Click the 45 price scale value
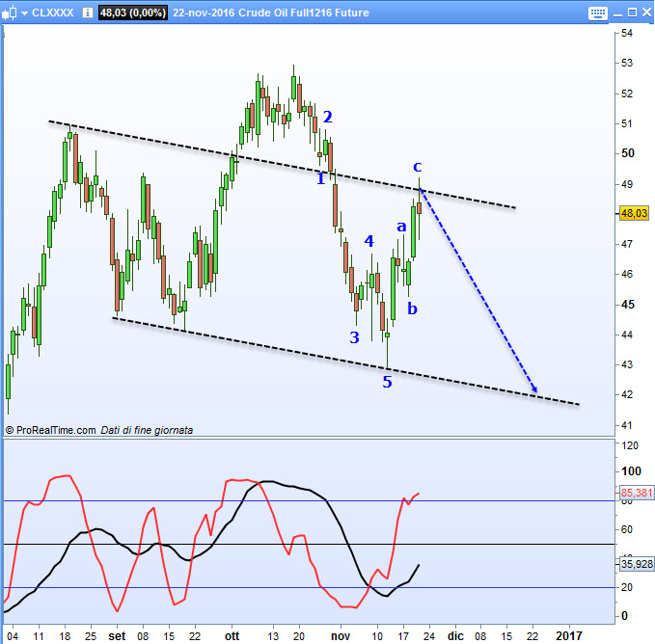The image size is (655, 644). [x=627, y=305]
